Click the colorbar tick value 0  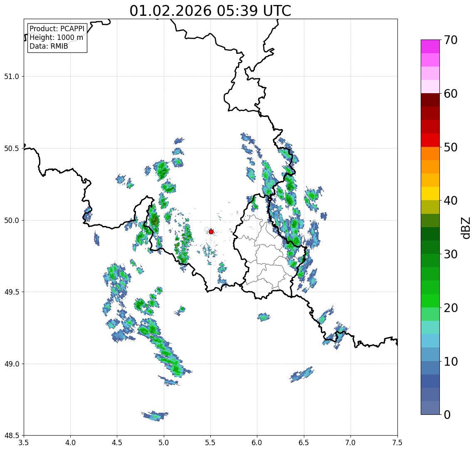(447, 414)
